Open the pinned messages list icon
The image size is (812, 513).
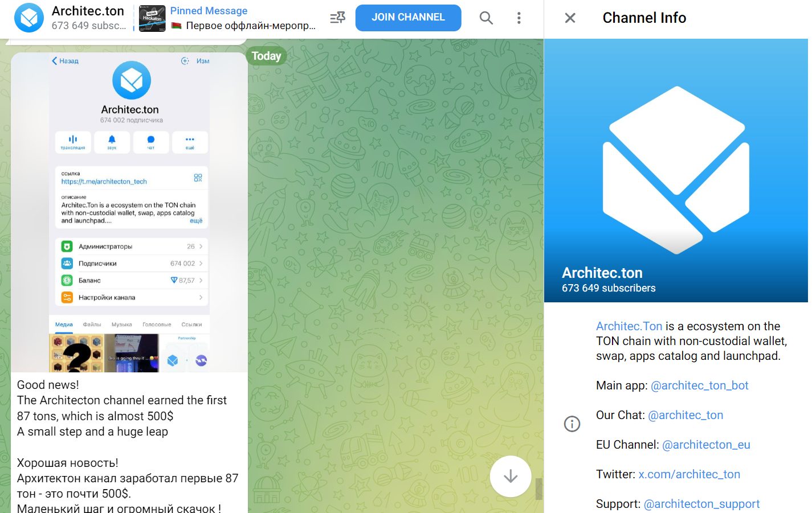coord(338,18)
